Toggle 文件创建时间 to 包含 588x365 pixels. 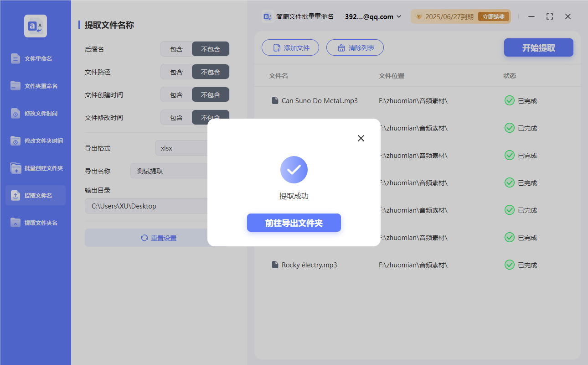176,94
